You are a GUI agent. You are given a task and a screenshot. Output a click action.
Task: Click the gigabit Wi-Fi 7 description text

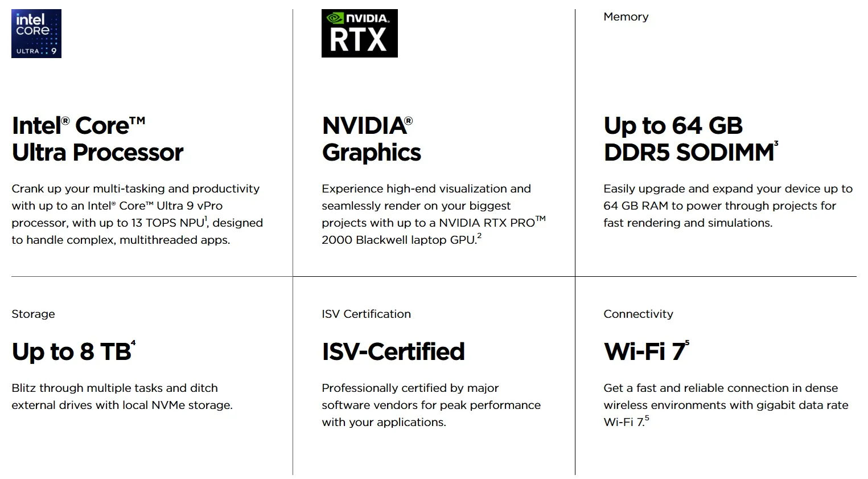726,405
